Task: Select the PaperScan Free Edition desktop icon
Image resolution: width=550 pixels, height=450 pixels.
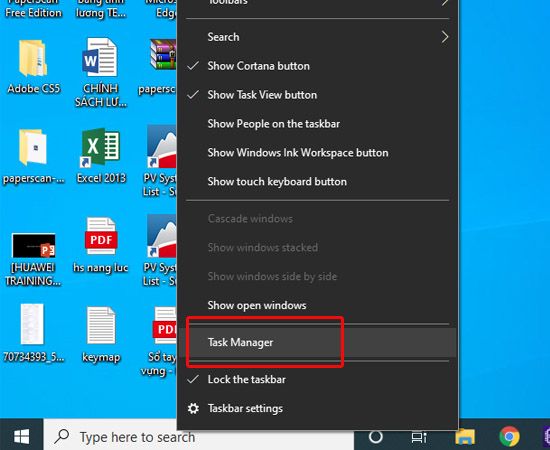Action: [33, 9]
